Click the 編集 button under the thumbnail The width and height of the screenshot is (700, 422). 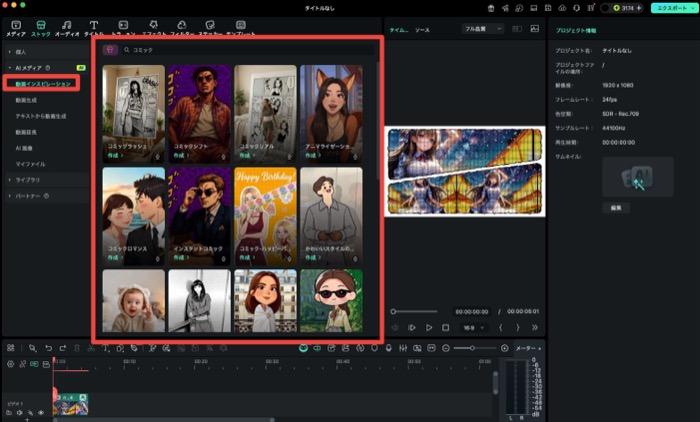click(x=616, y=208)
